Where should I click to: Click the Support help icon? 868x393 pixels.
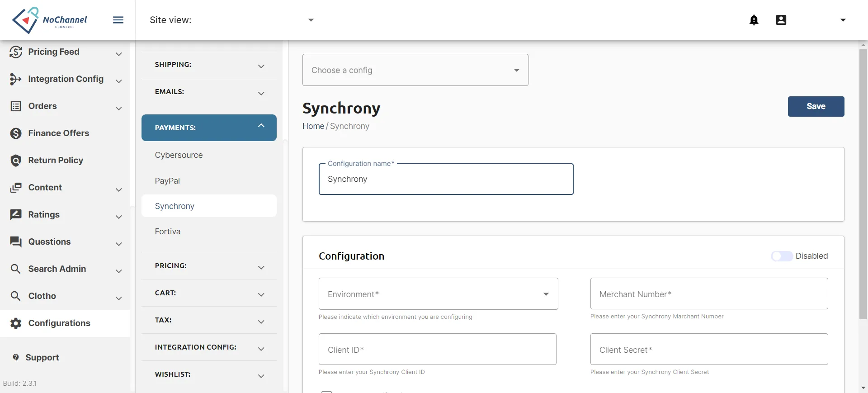tap(16, 357)
